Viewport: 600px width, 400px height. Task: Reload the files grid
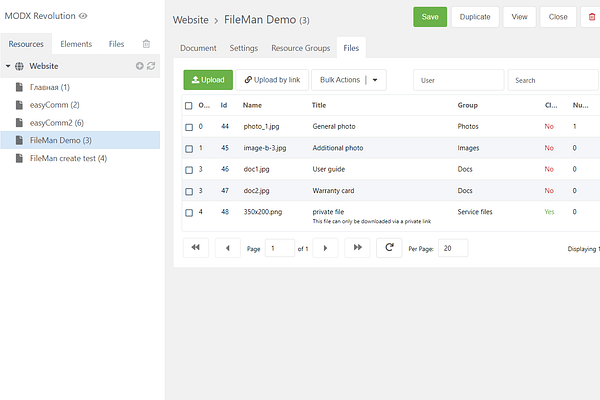(x=389, y=248)
